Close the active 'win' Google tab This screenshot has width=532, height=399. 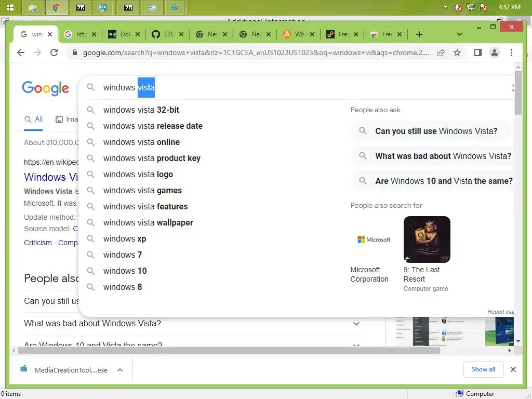50,34
